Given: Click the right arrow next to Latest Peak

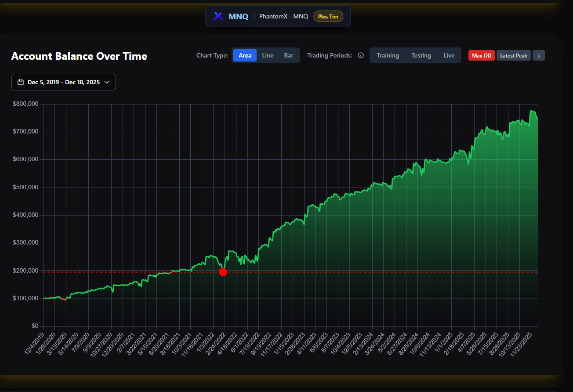Looking at the screenshot, I should 539,56.
